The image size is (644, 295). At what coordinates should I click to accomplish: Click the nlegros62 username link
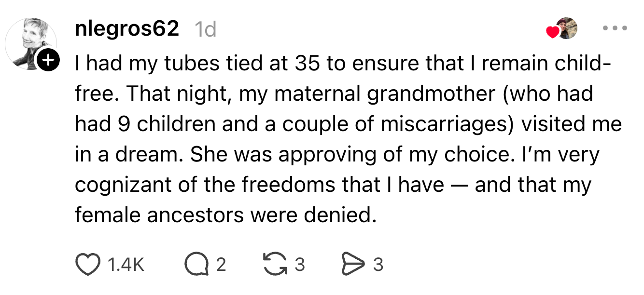click(x=127, y=30)
